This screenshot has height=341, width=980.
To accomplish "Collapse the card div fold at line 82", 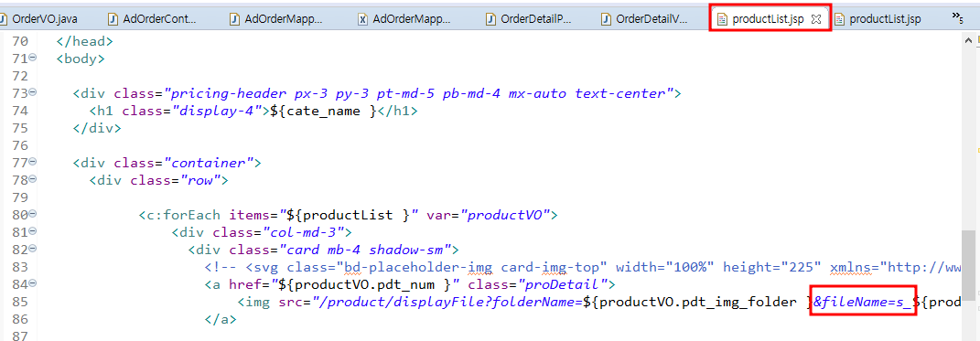I will click(33, 249).
